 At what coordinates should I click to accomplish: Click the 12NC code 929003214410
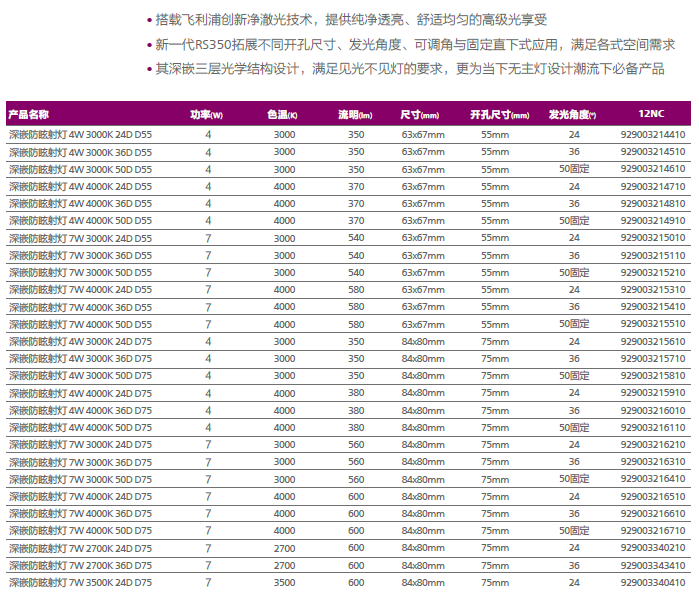click(x=653, y=134)
